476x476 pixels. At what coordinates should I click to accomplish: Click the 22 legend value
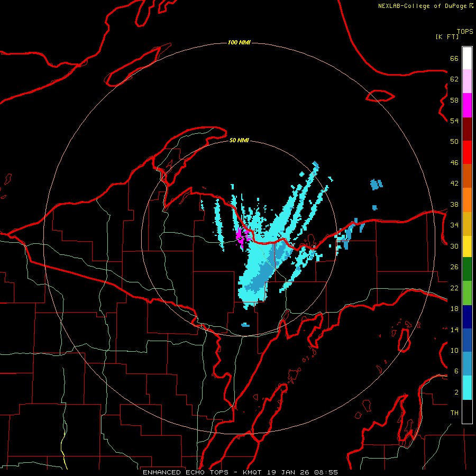coord(454,288)
